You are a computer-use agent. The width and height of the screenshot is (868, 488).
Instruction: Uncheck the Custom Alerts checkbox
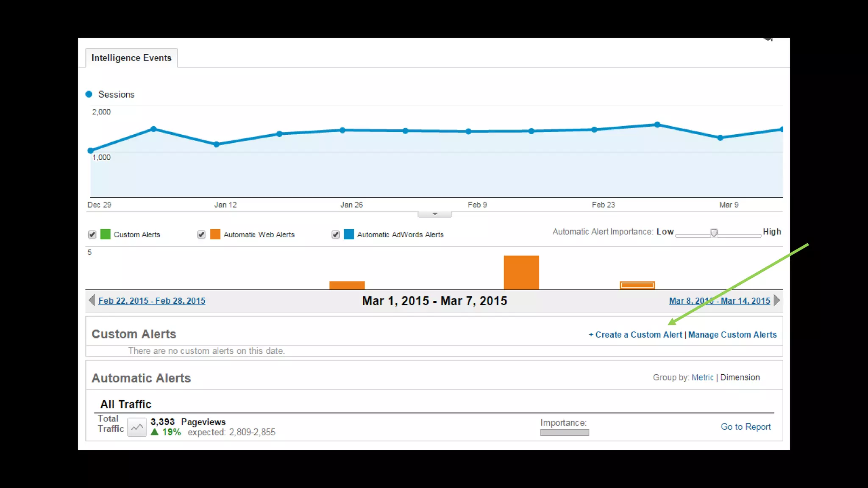coord(92,235)
